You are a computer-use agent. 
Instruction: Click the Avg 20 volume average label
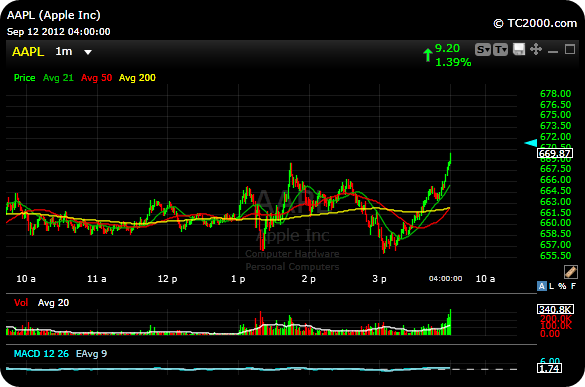click(x=53, y=303)
